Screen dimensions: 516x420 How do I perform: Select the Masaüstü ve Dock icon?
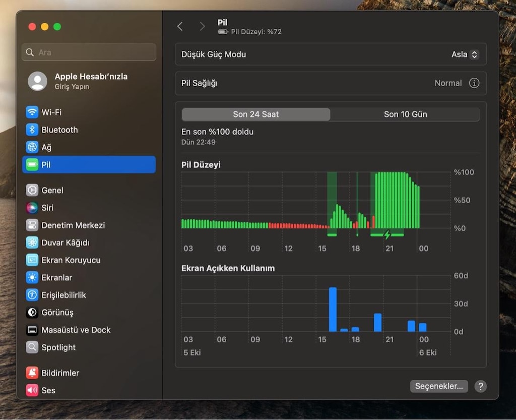coord(32,330)
